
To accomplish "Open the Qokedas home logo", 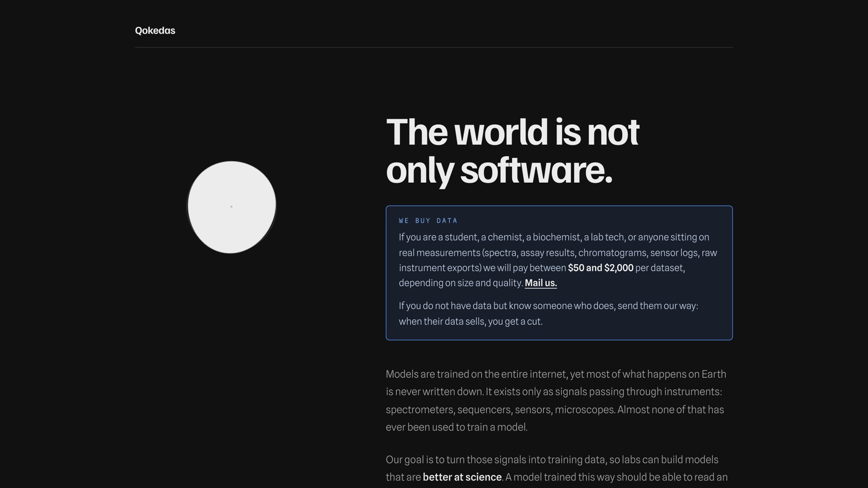I will coord(155,30).
